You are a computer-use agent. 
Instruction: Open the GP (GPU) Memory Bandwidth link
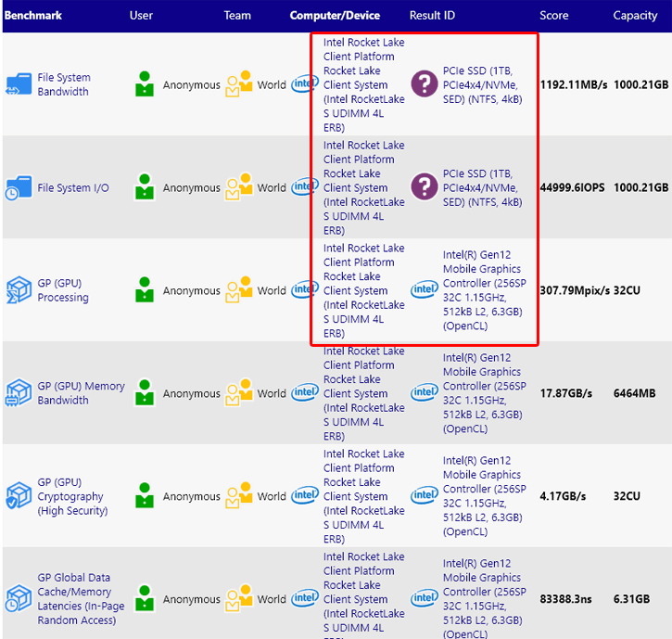click(81, 393)
